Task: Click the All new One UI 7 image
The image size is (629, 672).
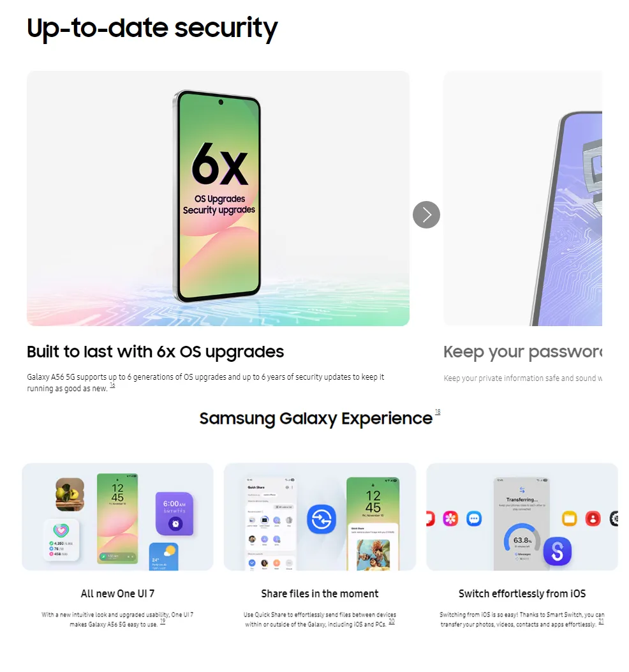Action: click(117, 517)
